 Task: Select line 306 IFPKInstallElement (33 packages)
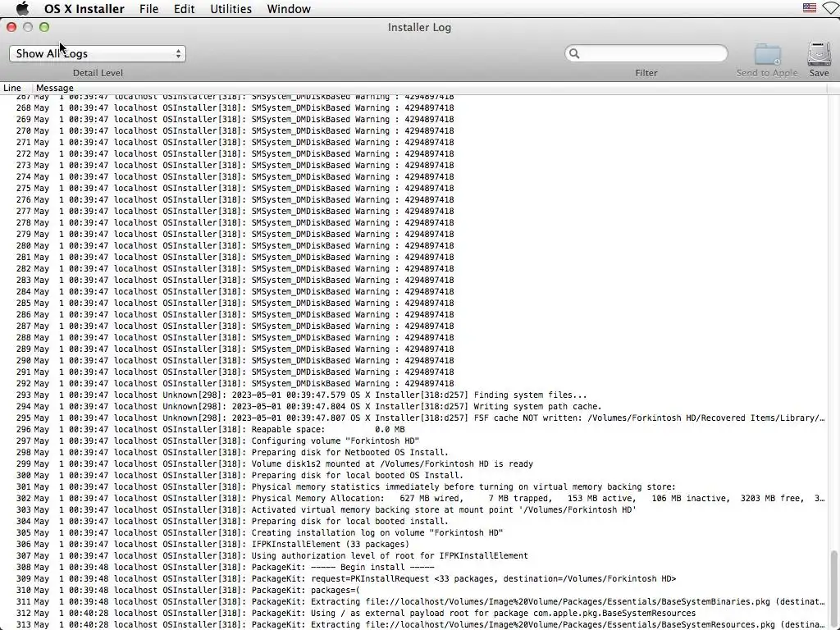[x=413, y=545]
